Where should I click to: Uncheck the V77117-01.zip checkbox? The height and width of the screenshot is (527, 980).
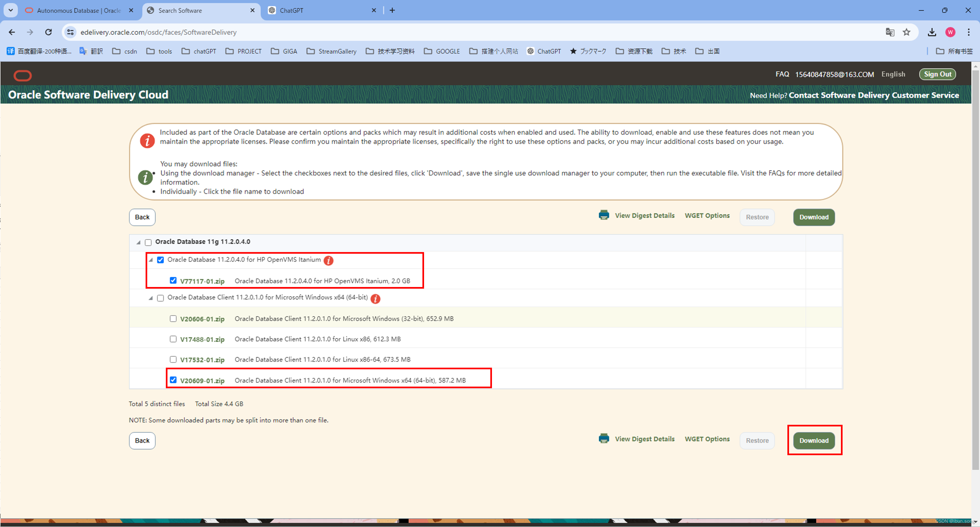[173, 280]
